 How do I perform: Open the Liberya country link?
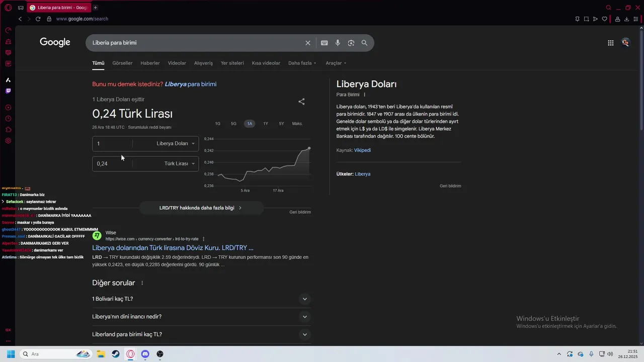362,174
